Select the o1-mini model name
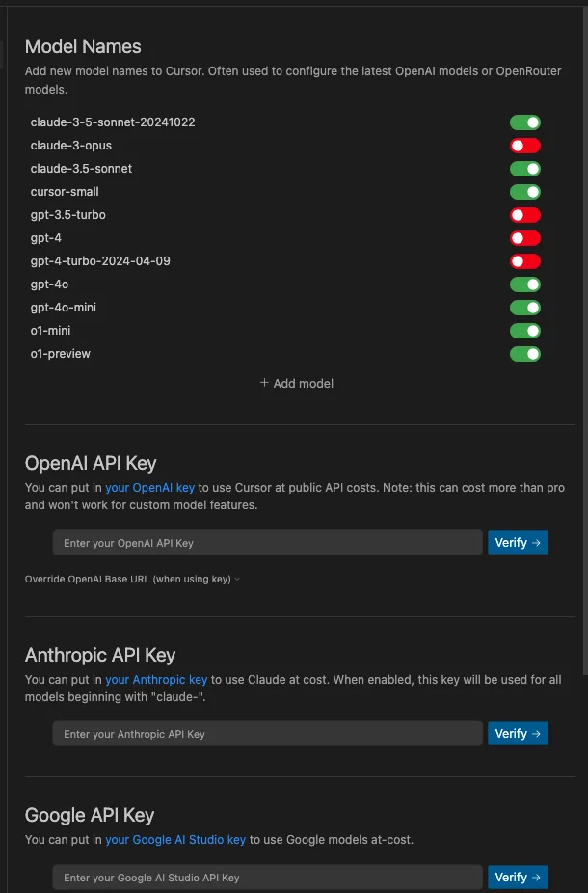The image size is (588, 893). click(x=51, y=331)
